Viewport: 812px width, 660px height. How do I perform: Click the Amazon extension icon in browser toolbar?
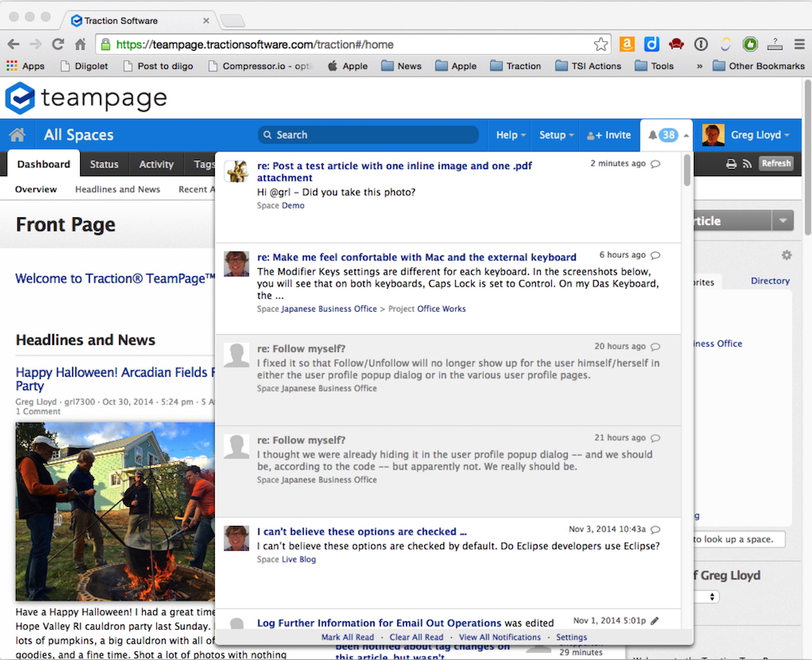click(626, 44)
